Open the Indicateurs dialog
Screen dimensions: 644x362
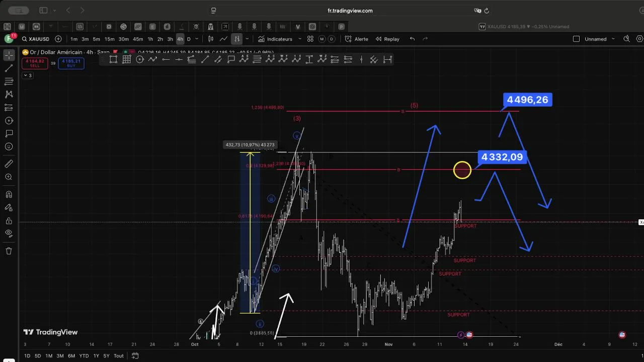275,39
